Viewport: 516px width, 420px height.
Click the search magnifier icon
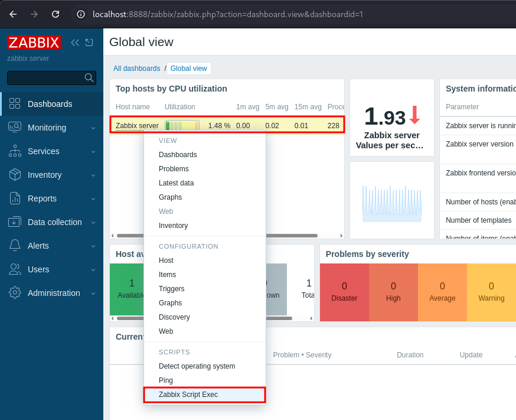click(89, 78)
